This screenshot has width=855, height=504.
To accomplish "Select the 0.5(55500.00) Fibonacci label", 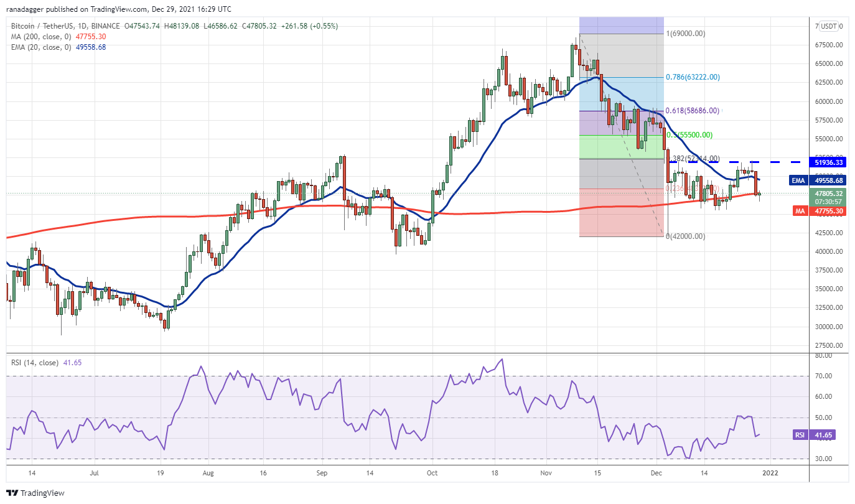I will tap(689, 134).
